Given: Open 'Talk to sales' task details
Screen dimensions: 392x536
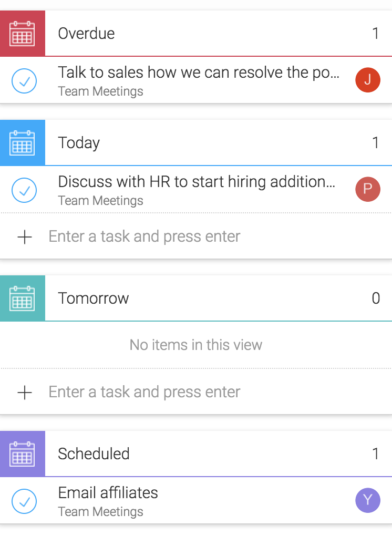Looking at the screenshot, I should click(x=199, y=73).
